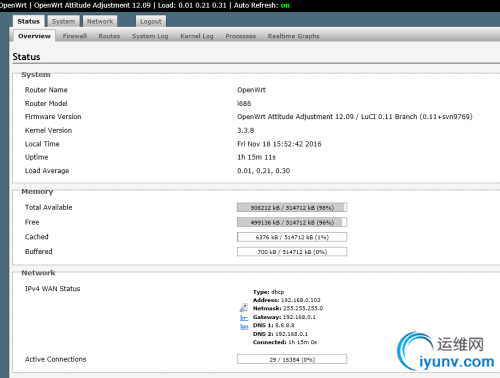Open the Realtime Graphs subtab

(x=293, y=36)
